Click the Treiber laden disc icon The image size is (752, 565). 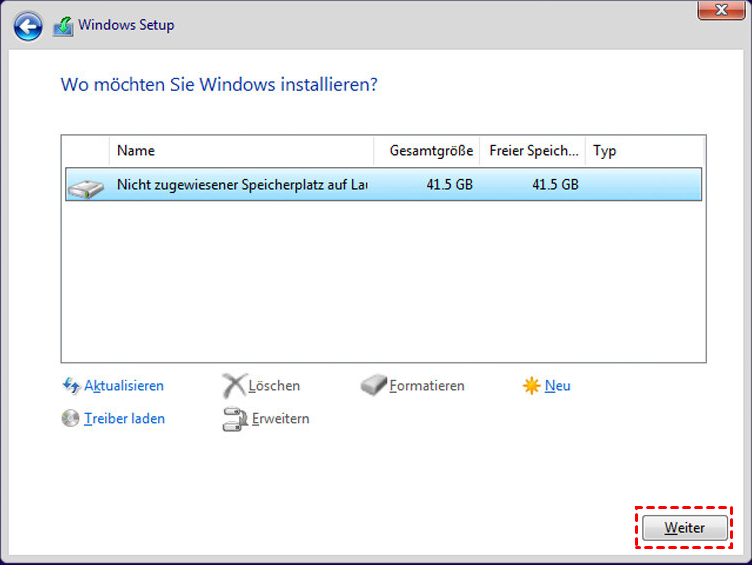click(70, 418)
